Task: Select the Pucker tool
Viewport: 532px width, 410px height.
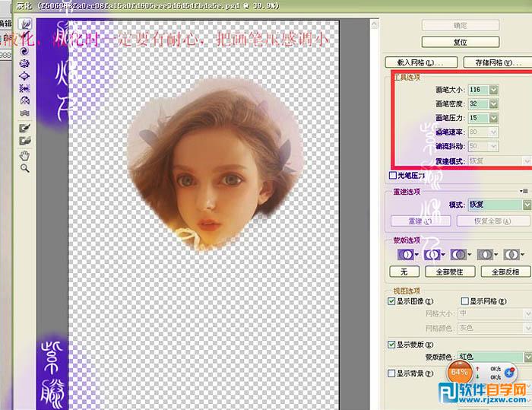Action: (x=24, y=64)
